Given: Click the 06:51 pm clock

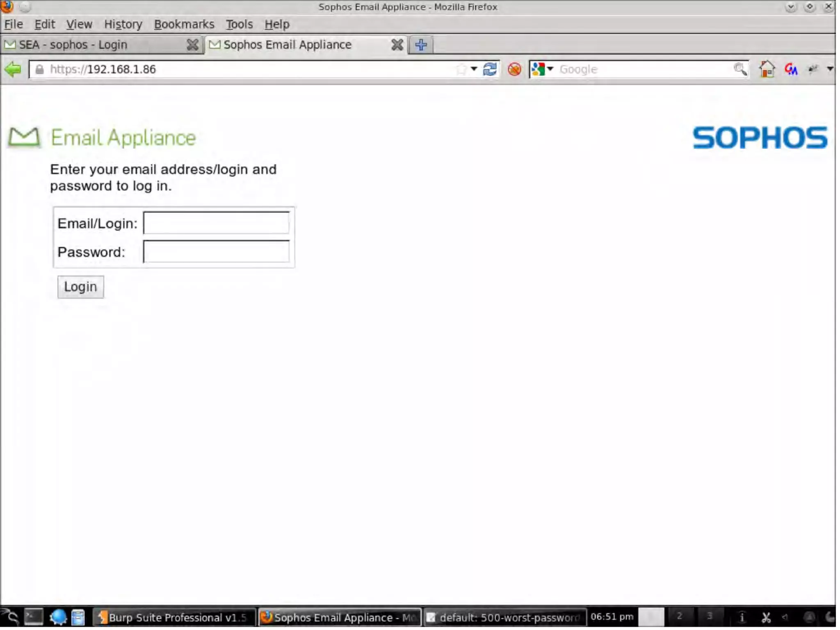Looking at the screenshot, I should click(612, 616).
